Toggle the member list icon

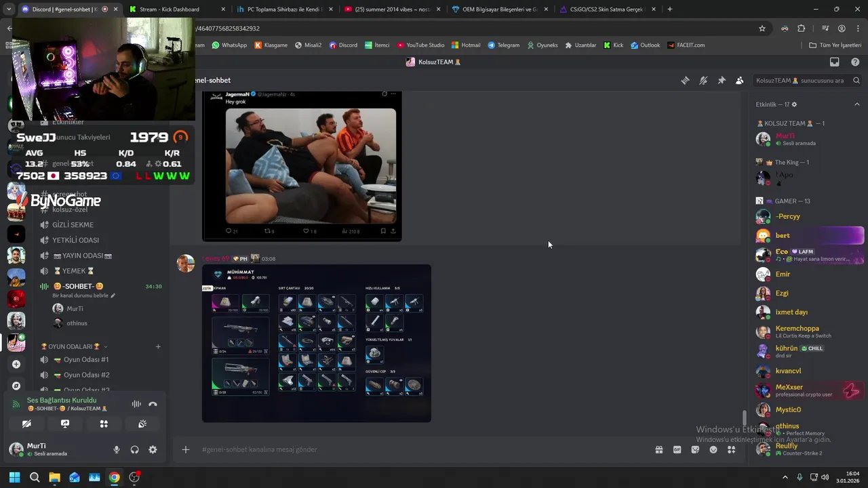point(739,80)
